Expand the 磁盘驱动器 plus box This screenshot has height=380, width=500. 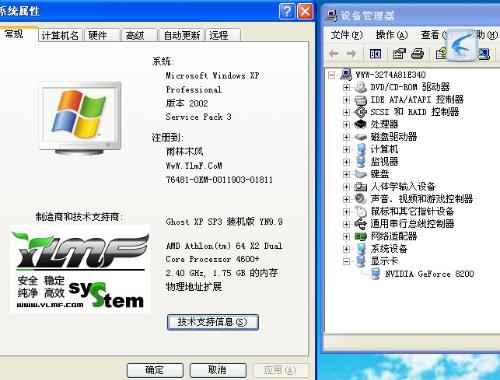[346, 137]
